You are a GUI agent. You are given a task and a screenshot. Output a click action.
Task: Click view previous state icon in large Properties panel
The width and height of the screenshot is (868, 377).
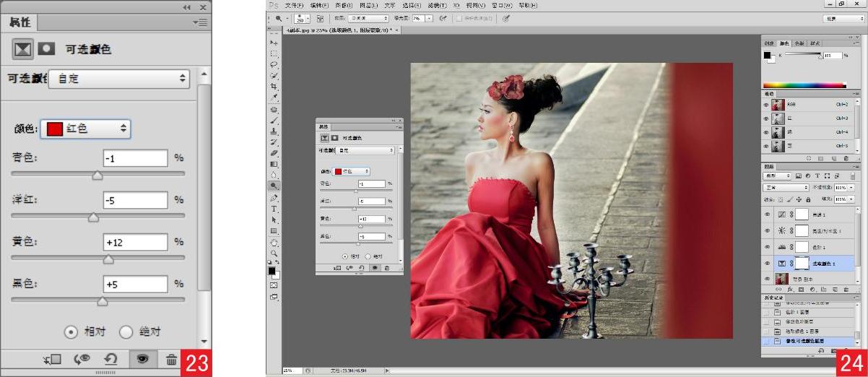(82, 359)
